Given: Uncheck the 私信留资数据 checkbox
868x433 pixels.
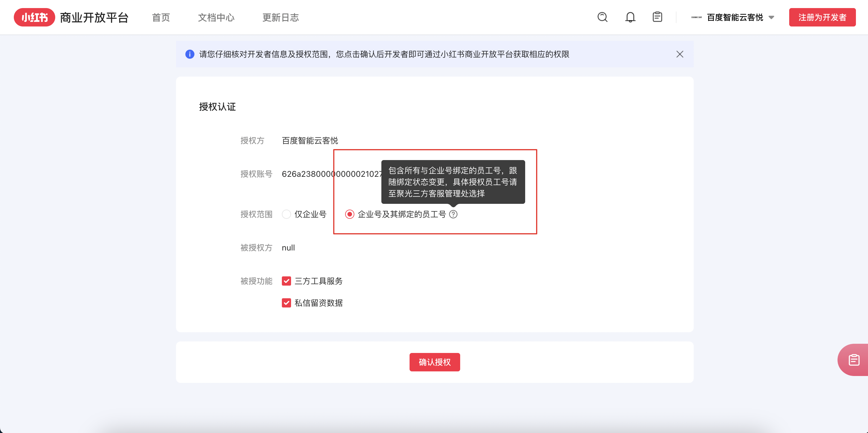Looking at the screenshot, I should [286, 303].
